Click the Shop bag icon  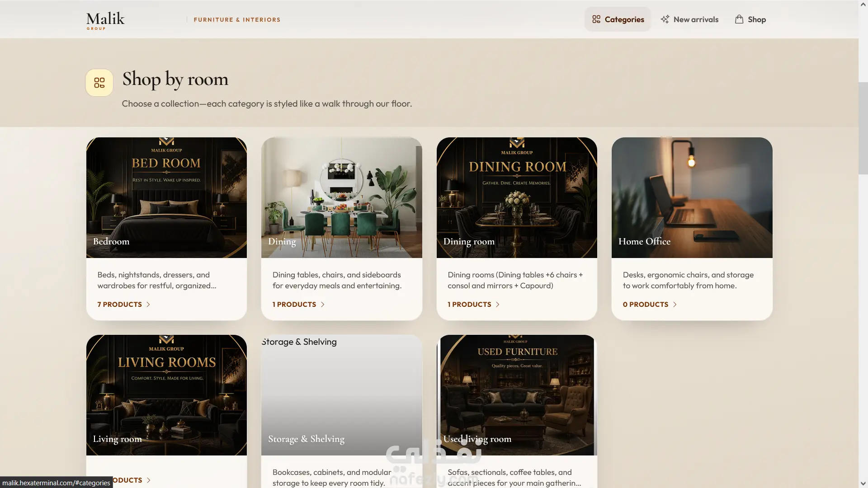[x=739, y=19]
